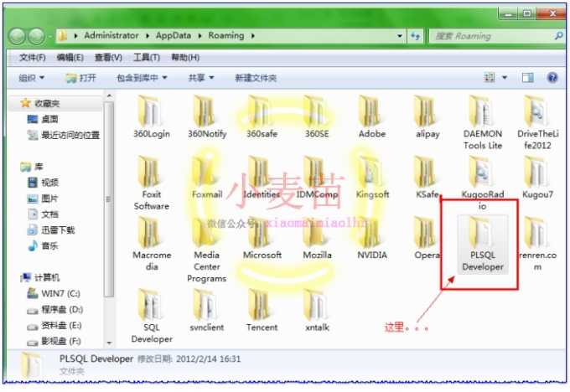Open the 360Notify folder

click(207, 117)
